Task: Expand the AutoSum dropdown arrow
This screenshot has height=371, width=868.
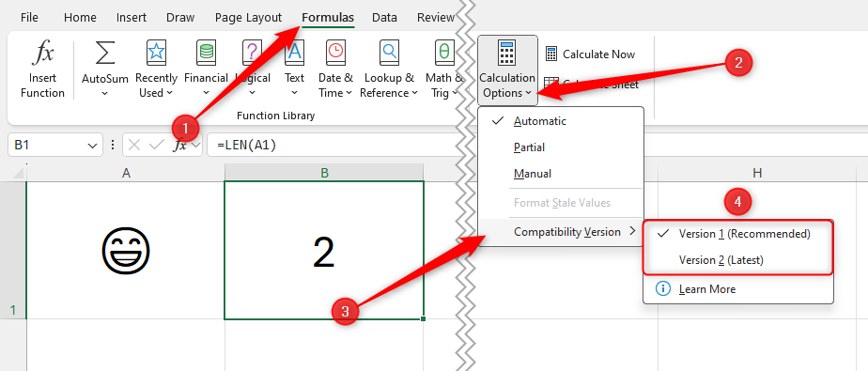Action: click(x=104, y=94)
